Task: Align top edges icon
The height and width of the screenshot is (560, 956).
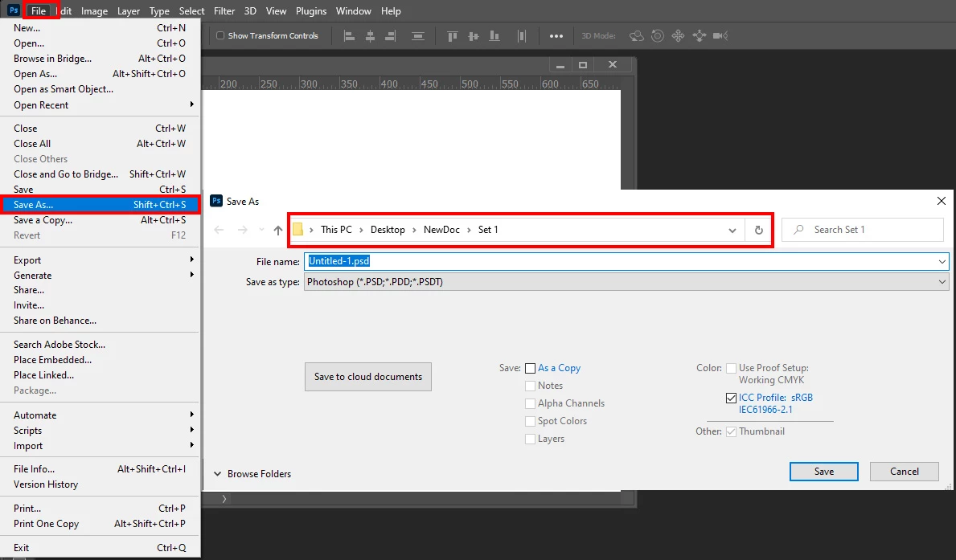Action: click(x=453, y=36)
